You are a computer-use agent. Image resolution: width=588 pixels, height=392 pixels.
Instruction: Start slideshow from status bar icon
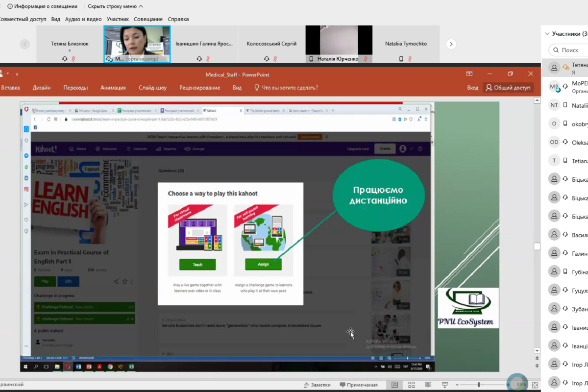pos(445,385)
